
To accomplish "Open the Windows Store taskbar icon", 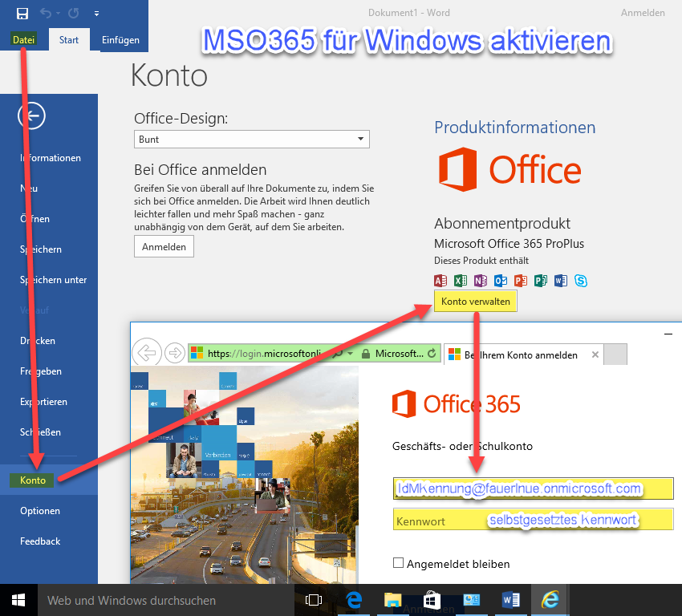I will coord(432,600).
